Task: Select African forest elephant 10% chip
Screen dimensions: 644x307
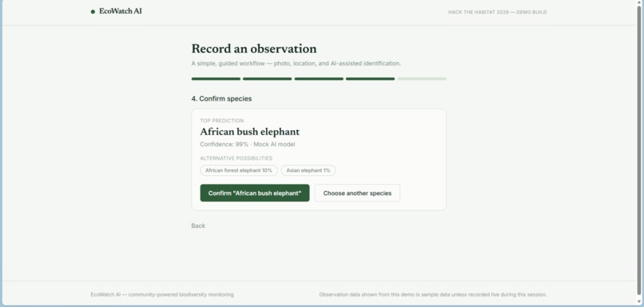Action: [239, 170]
